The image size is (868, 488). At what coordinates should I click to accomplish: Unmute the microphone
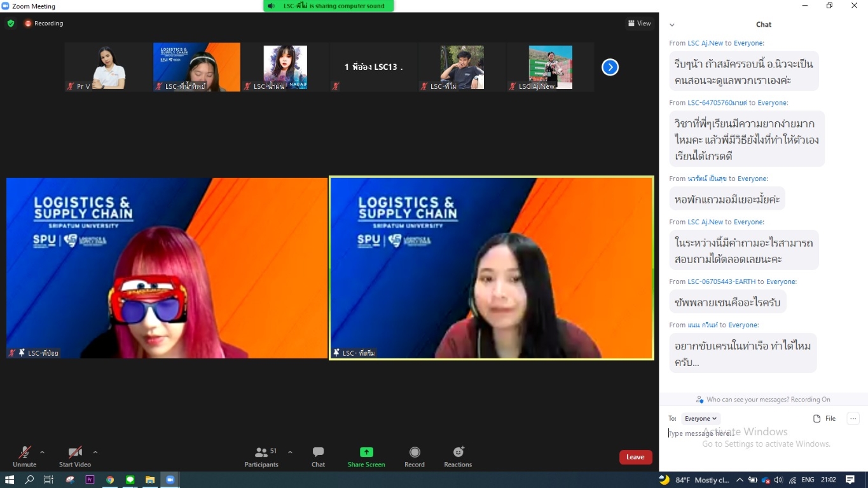coord(24,456)
